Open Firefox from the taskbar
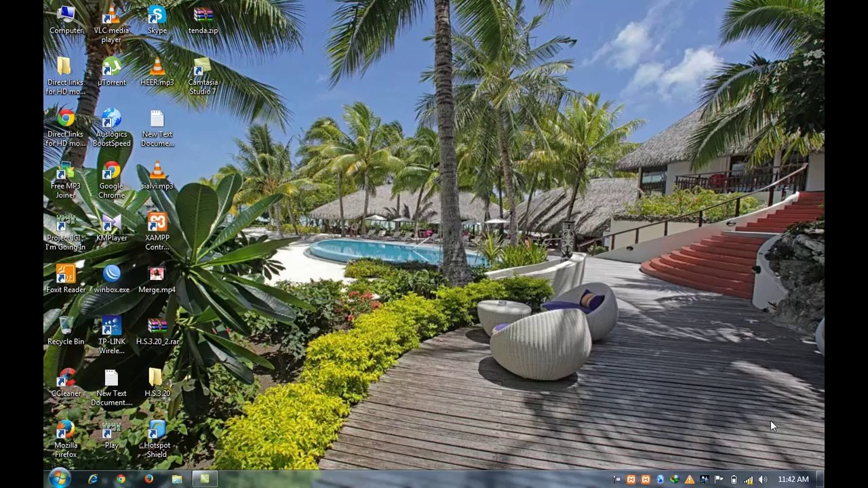This screenshot has height=488, width=868. 149,479
